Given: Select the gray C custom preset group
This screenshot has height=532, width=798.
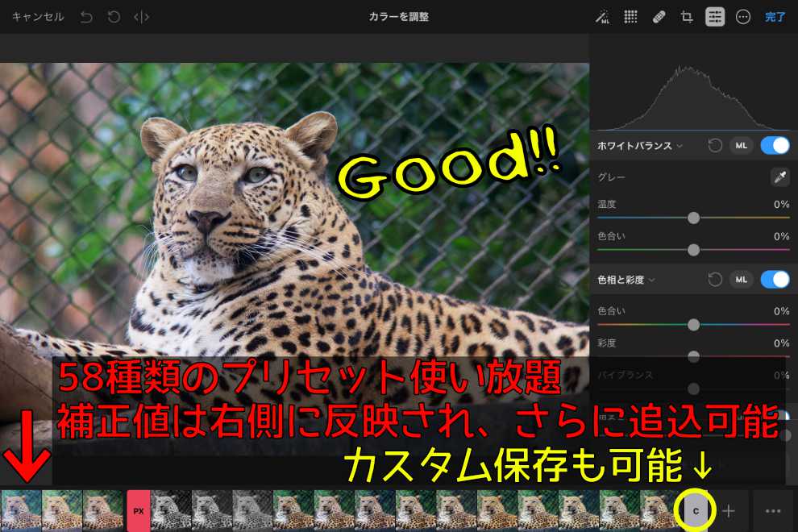Looking at the screenshot, I should point(696,511).
